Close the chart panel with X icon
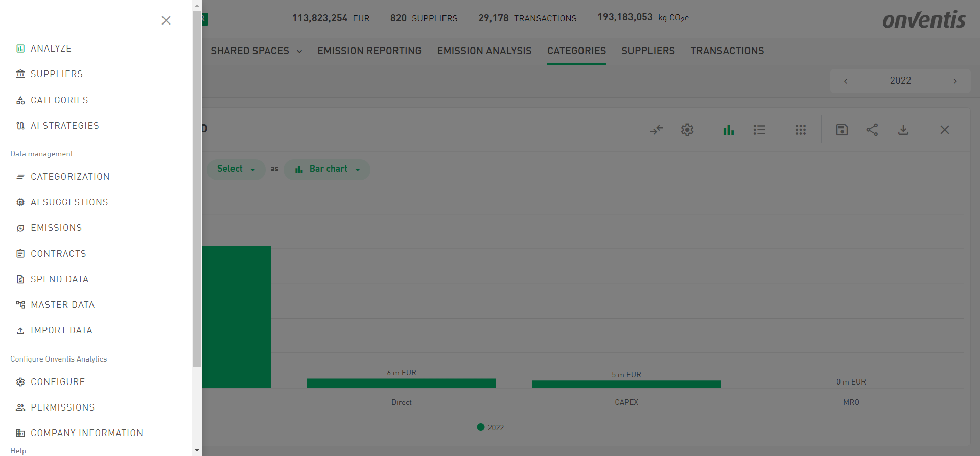 point(945,130)
